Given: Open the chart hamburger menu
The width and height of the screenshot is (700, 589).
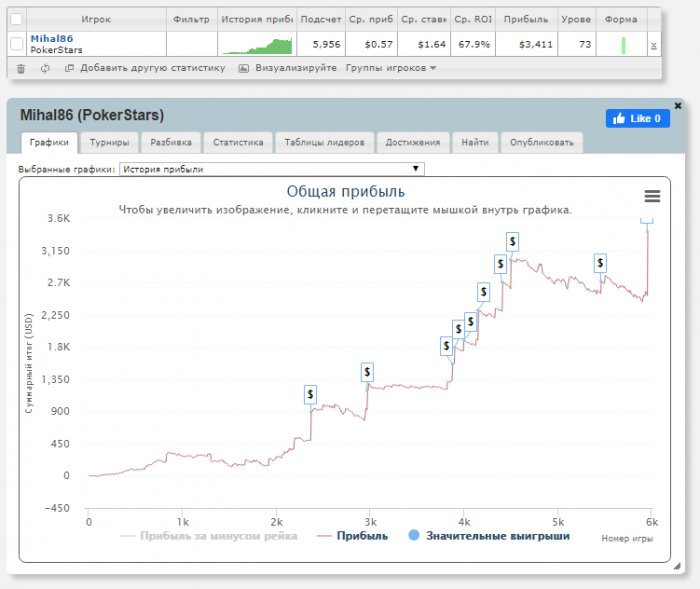Looking at the screenshot, I should (x=652, y=196).
